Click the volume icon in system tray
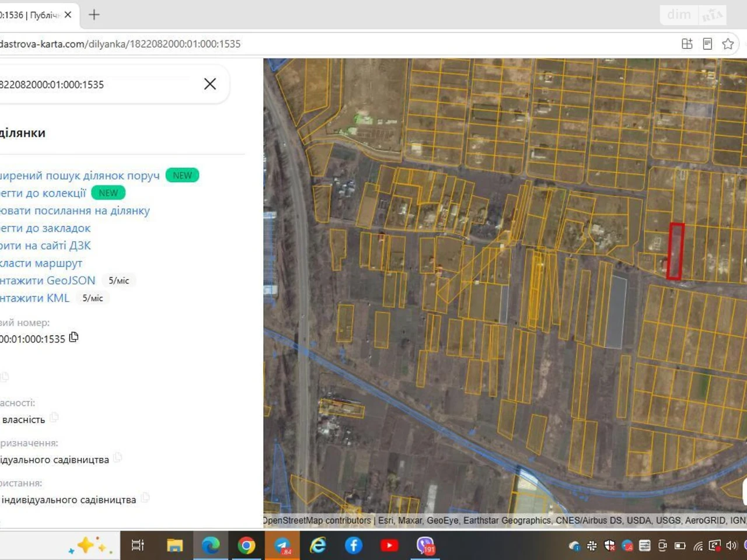This screenshot has height=560, width=747. point(732,546)
